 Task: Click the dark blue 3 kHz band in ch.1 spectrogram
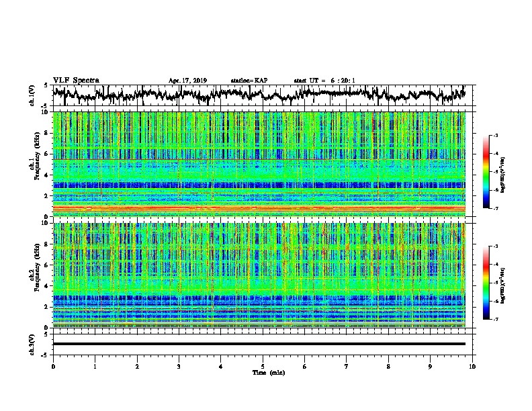tap(259, 185)
